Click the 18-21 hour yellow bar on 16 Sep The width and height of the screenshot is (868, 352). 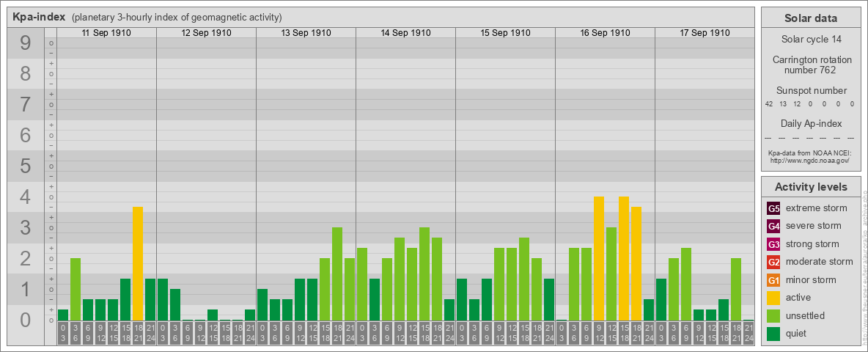coord(636,263)
